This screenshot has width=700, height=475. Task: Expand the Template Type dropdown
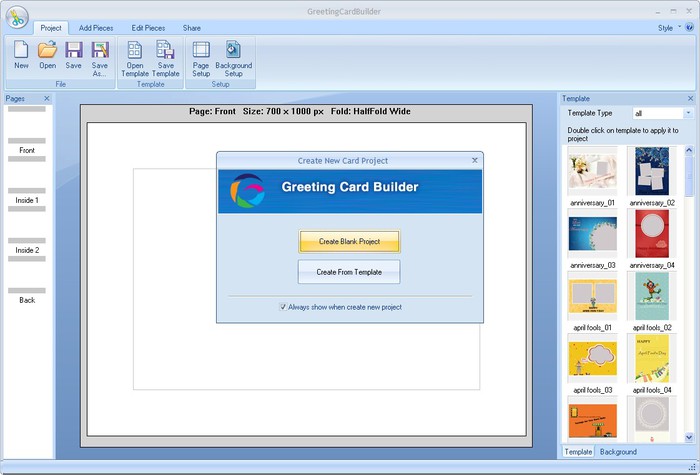click(688, 113)
